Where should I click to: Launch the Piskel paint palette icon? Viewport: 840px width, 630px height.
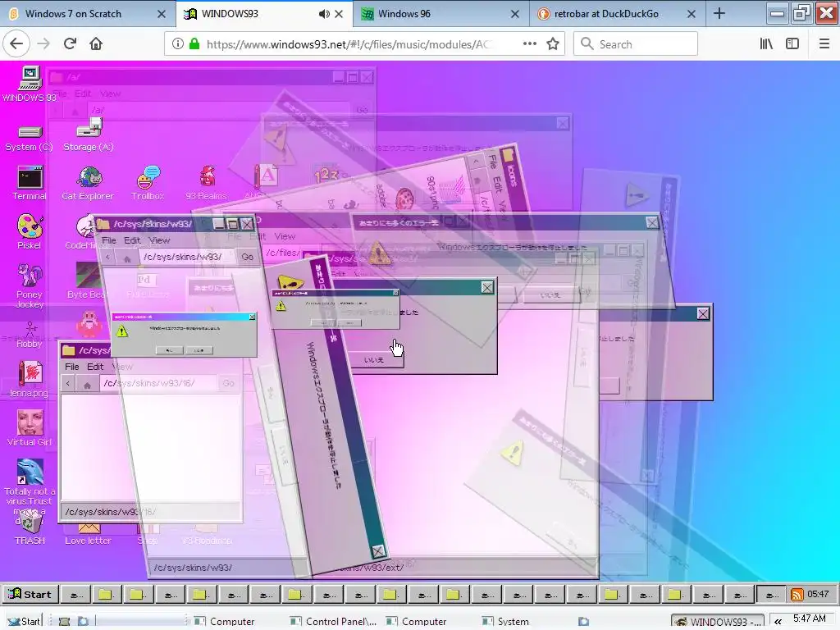coord(30,231)
